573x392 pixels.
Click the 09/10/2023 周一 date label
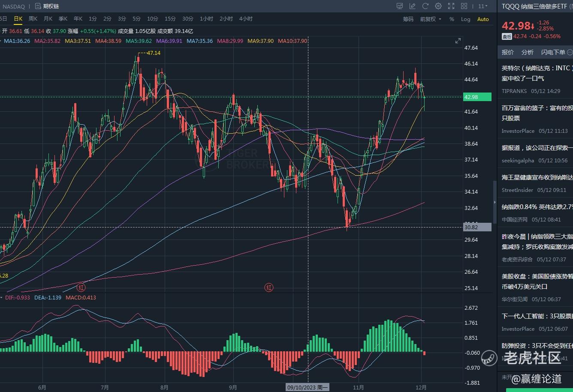click(x=308, y=387)
